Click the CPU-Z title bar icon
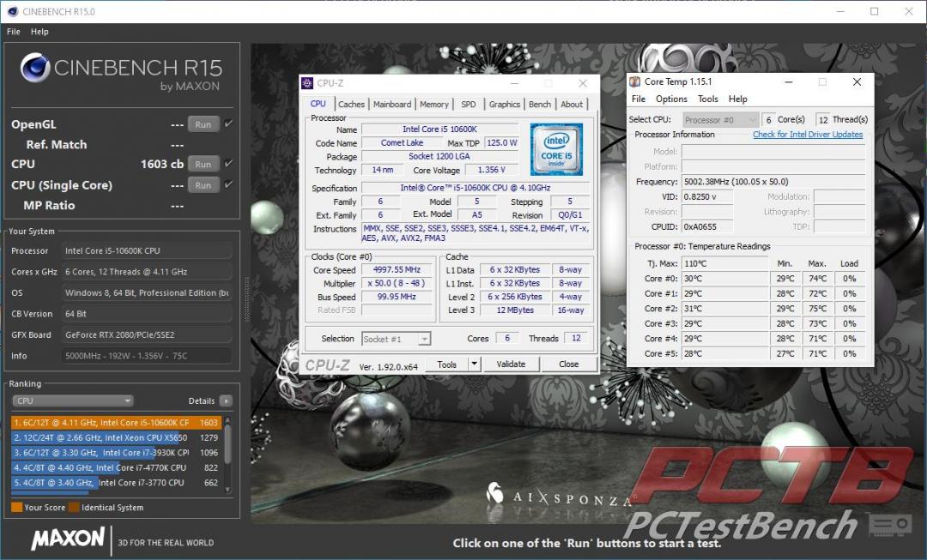The image size is (927, 560). coord(307,83)
